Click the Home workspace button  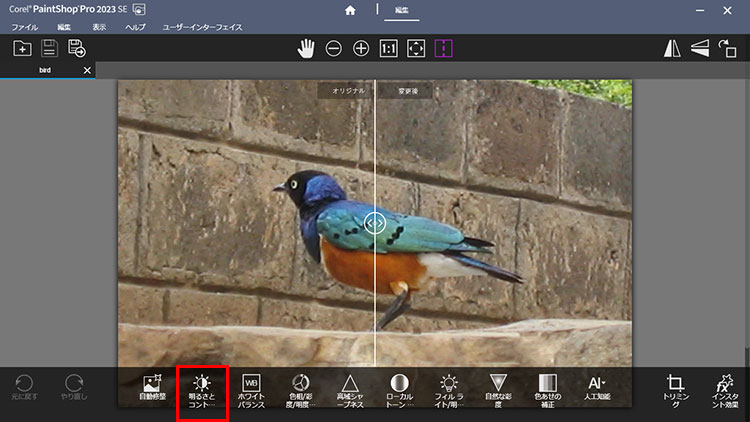(350, 11)
